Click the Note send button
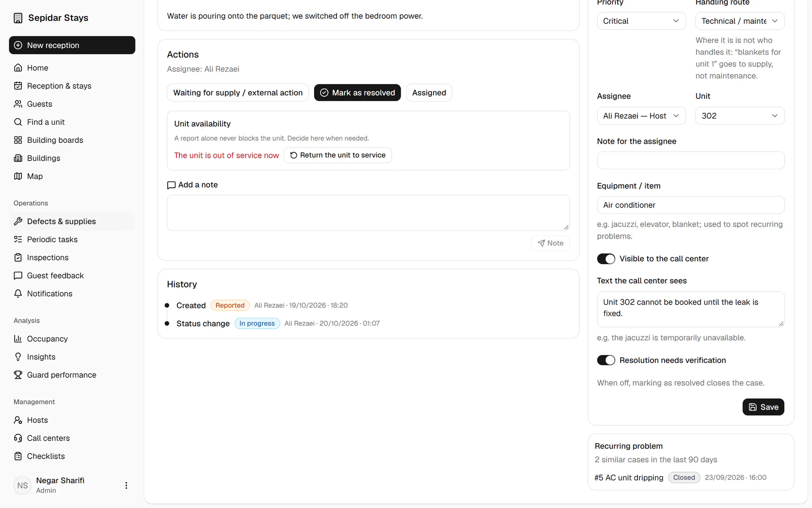This screenshot has width=812, height=508. coord(551,243)
